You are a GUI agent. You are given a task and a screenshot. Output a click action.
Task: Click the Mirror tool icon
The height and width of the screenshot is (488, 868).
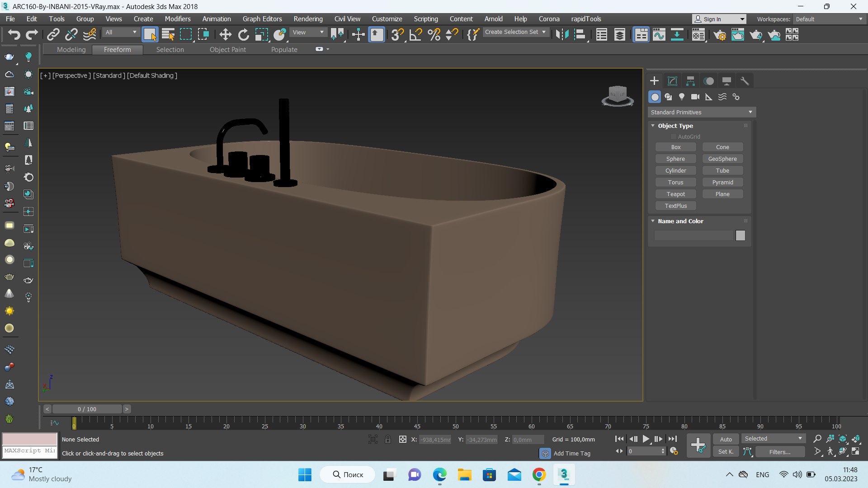coord(562,34)
